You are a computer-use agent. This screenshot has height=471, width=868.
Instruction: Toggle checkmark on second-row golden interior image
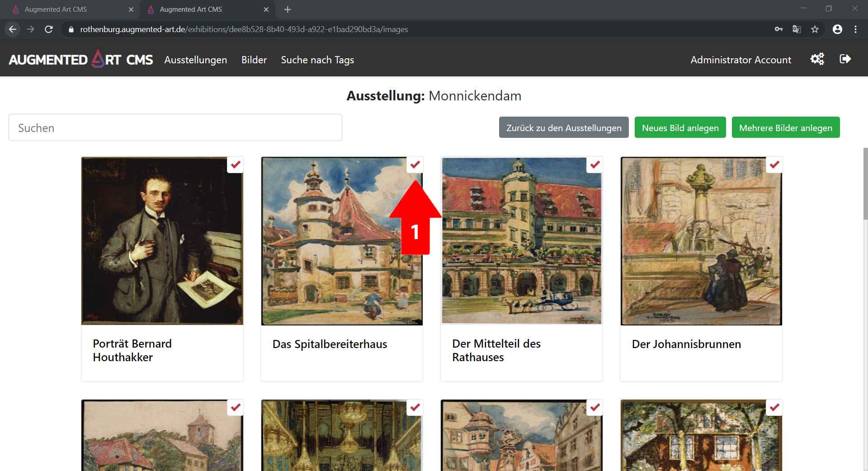(415, 407)
